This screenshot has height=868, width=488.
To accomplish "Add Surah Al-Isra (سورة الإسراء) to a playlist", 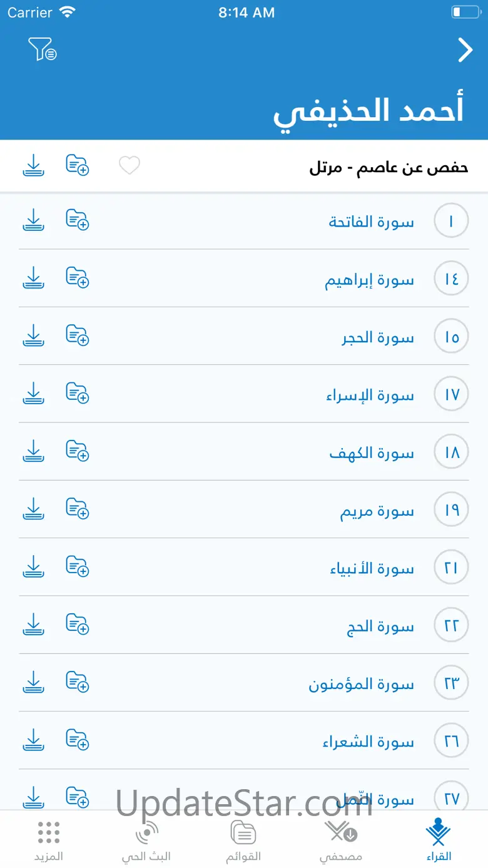I will (x=78, y=394).
